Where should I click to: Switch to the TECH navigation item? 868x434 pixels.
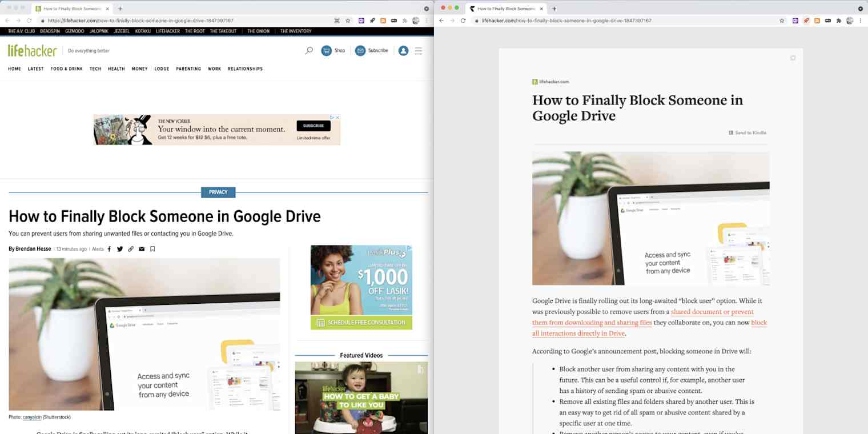pos(95,69)
